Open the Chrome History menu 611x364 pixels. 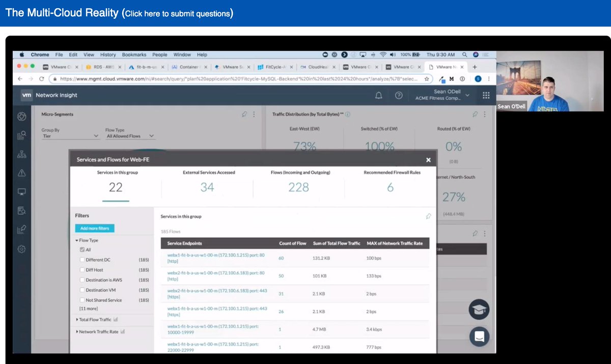click(108, 54)
